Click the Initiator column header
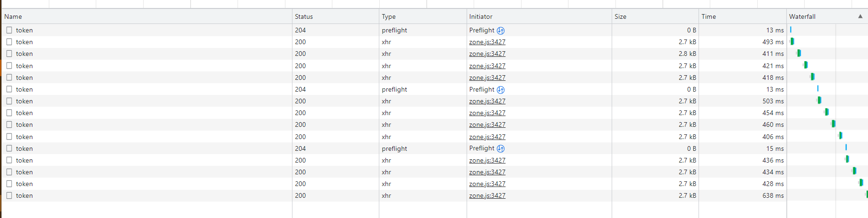Viewport: 868px width, 218px height. click(481, 16)
